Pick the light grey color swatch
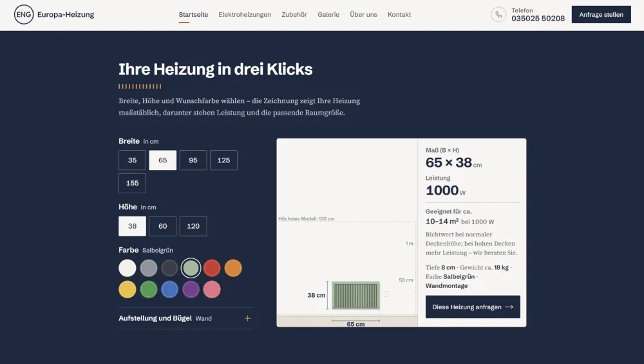The image size is (644, 364). point(149,268)
